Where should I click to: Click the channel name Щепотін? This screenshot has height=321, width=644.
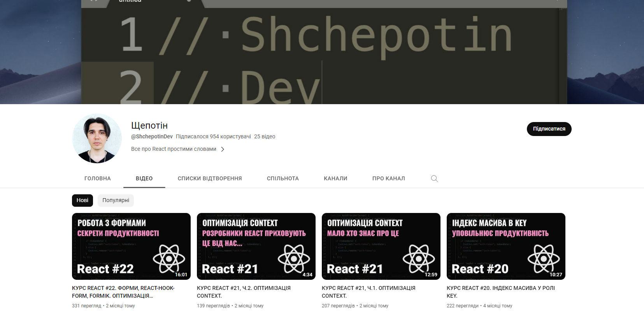[149, 126]
